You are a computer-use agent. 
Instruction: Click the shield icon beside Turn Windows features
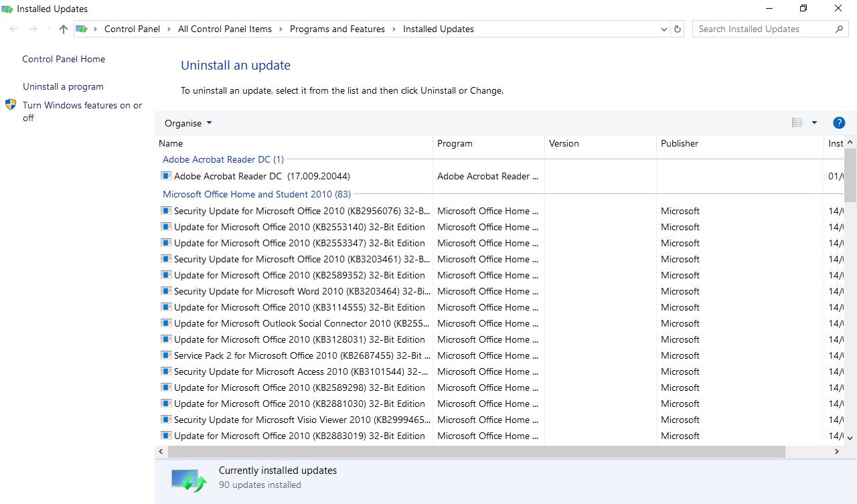pyautogui.click(x=11, y=105)
